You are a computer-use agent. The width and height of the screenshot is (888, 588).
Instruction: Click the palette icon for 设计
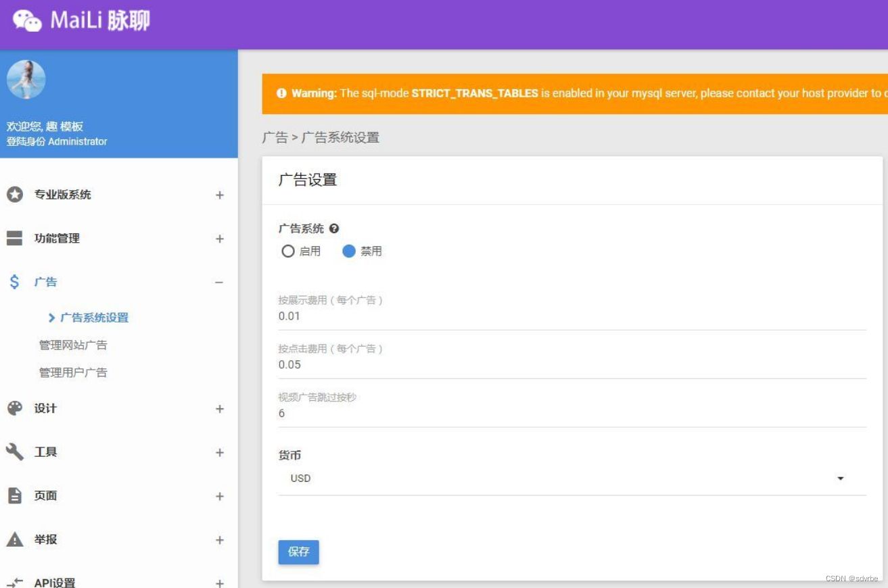pos(16,408)
